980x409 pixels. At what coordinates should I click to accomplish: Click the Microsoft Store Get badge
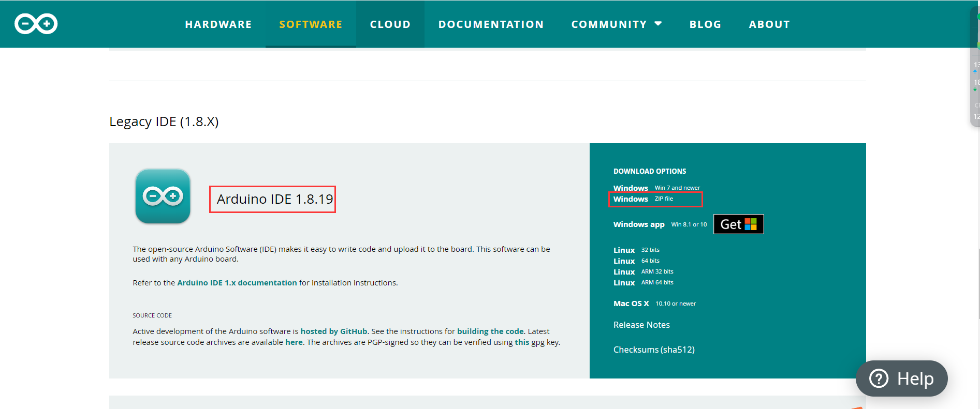[x=739, y=224]
